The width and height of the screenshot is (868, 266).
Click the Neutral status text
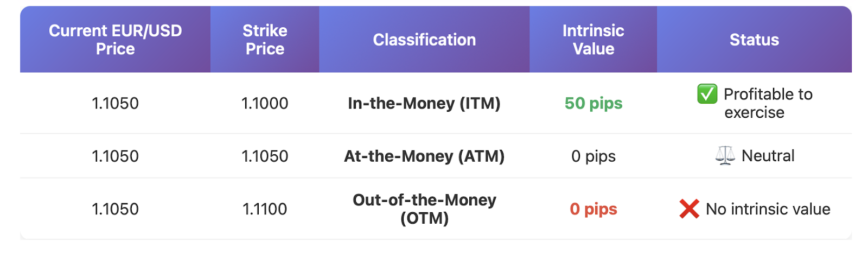(x=768, y=156)
